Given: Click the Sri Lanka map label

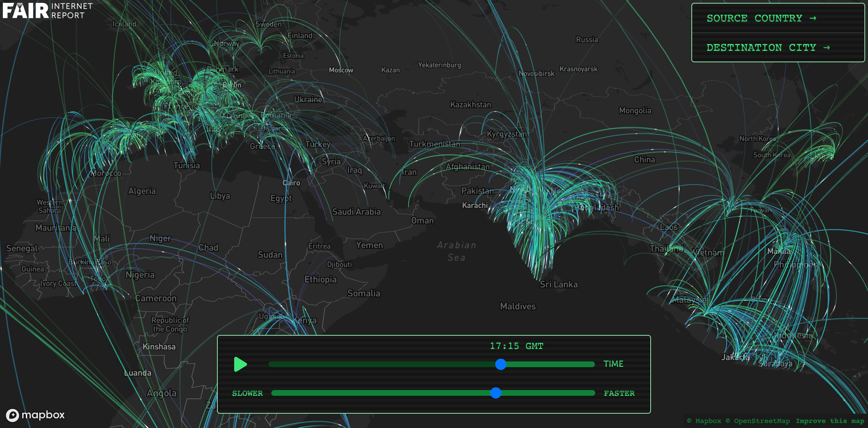Looking at the screenshot, I should point(558,284).
